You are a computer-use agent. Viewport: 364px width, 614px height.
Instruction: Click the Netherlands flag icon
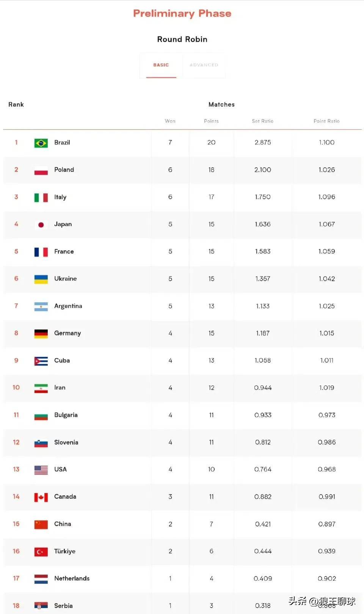pos(41,579)
